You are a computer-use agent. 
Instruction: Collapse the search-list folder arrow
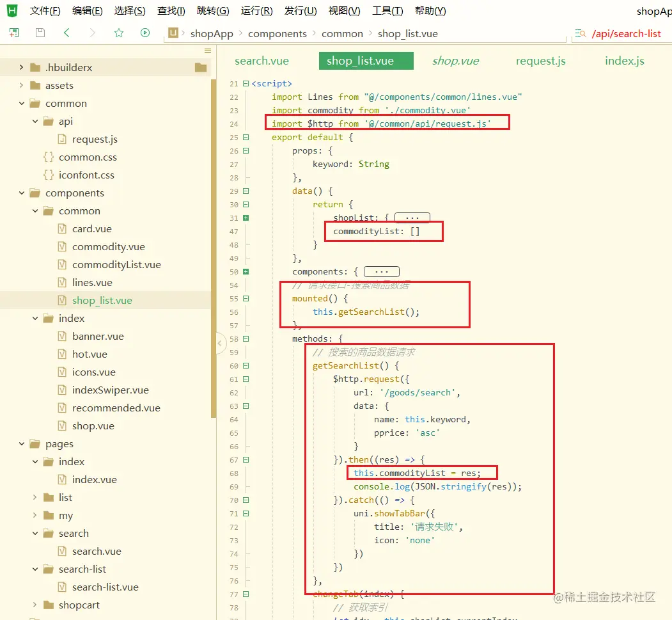click(35, 569)
